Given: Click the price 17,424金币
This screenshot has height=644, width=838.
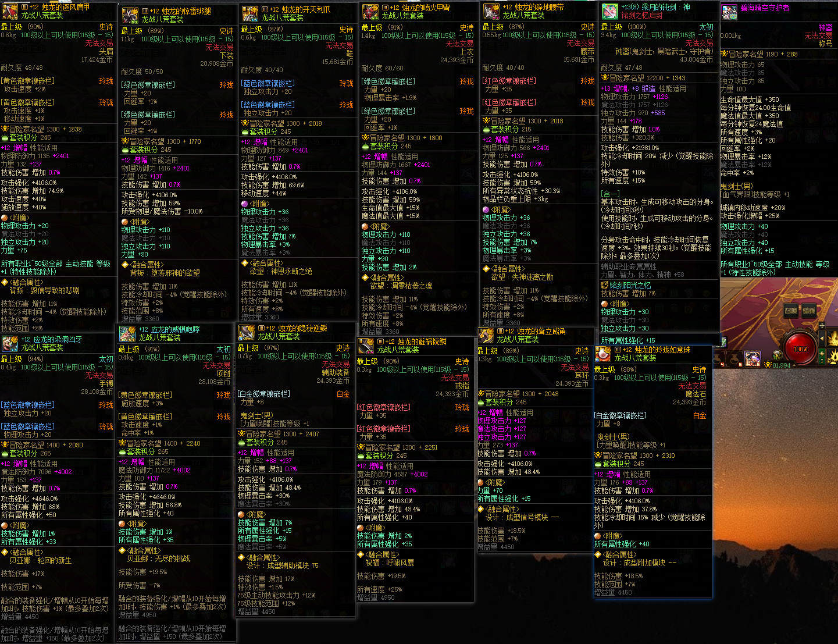Looking at the screenshot, I should (x=97, y=59).
